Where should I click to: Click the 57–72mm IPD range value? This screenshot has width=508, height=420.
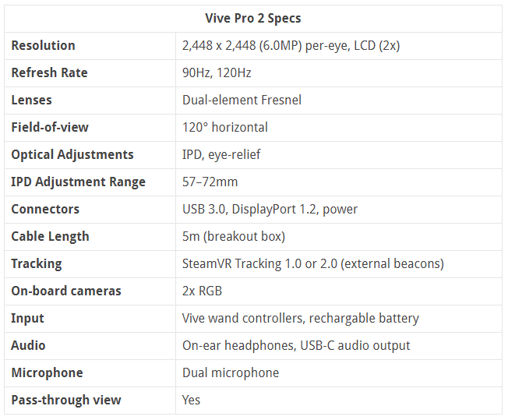click(210, 182)
